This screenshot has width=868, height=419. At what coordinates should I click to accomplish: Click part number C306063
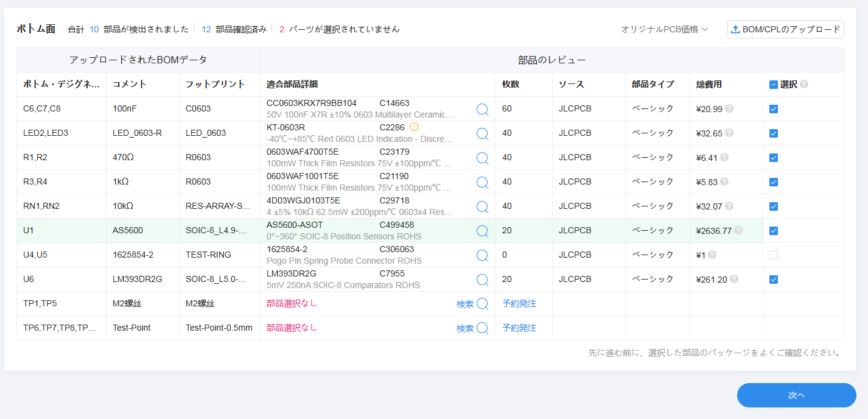(397, 249)
